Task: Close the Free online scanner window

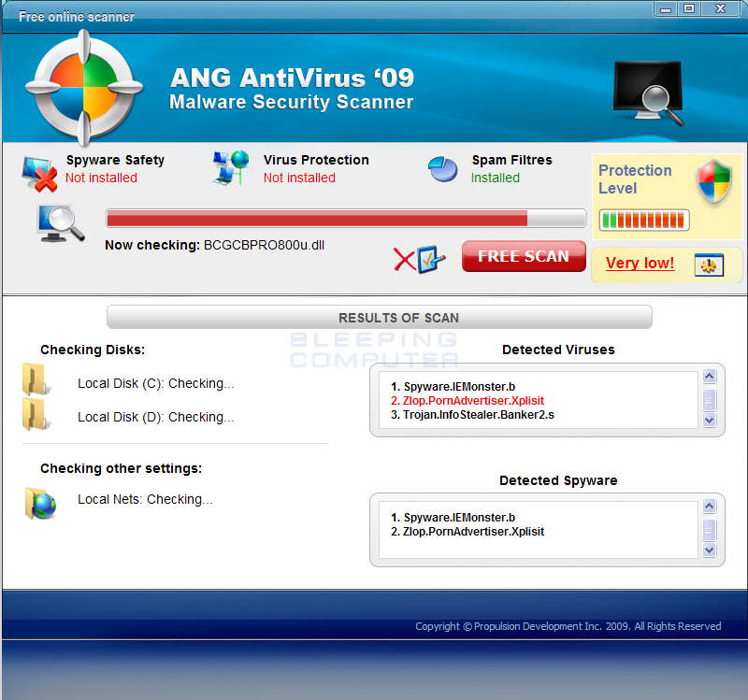Action: point(721,8)
